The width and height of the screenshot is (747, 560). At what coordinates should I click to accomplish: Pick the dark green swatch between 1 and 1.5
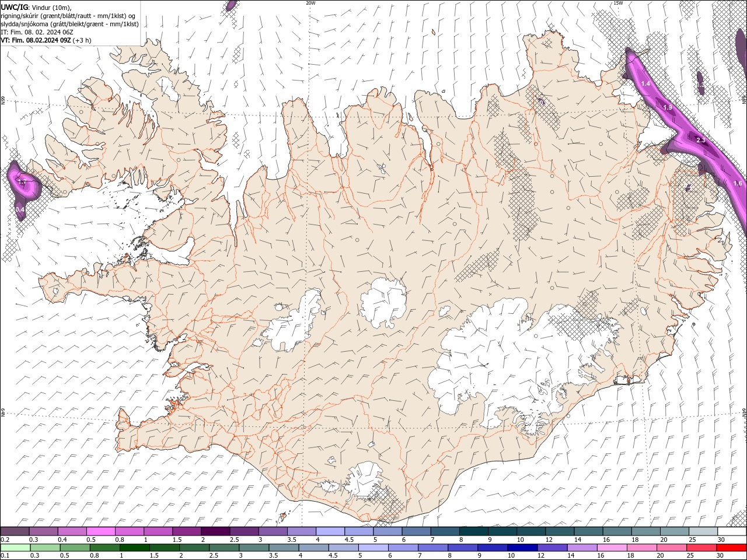134,548
